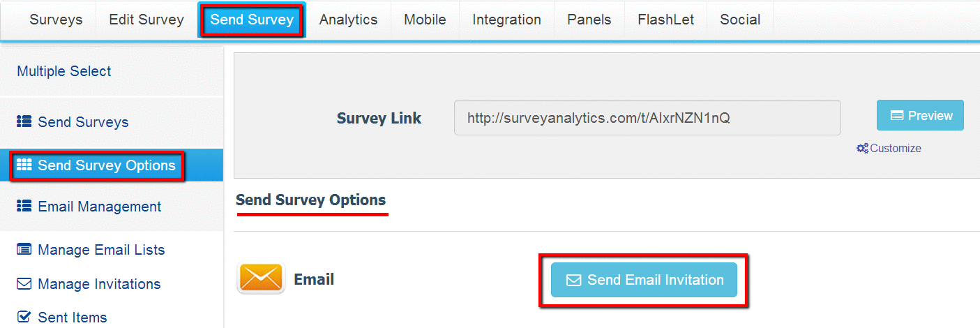Click the Preview button
This screenshot has width=980, height=328.
pyautogui.click(x=920, y=116)
